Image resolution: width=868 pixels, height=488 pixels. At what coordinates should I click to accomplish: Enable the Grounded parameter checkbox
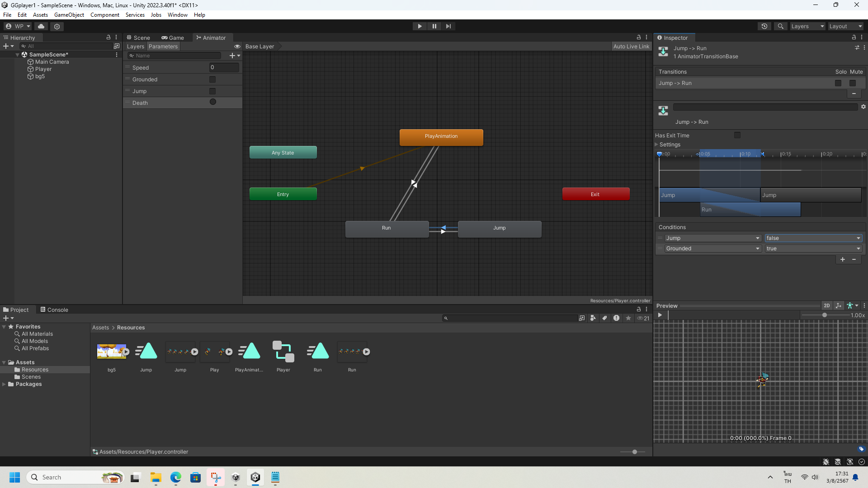coord(212,80)
